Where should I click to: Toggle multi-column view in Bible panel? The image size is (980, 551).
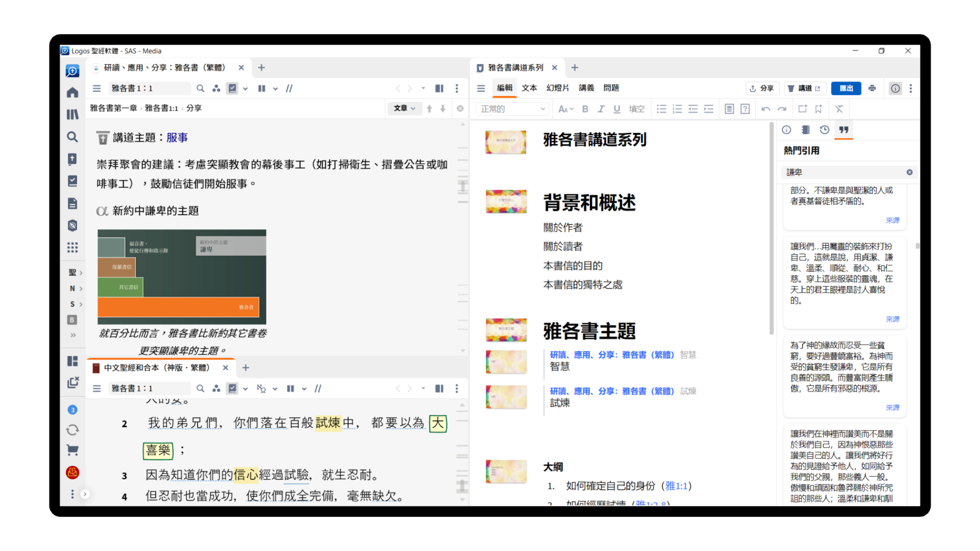(x=291, y=388)
